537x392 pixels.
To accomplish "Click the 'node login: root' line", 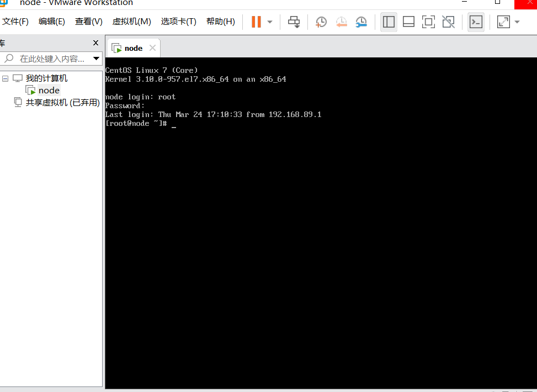I will click(140, 97).
